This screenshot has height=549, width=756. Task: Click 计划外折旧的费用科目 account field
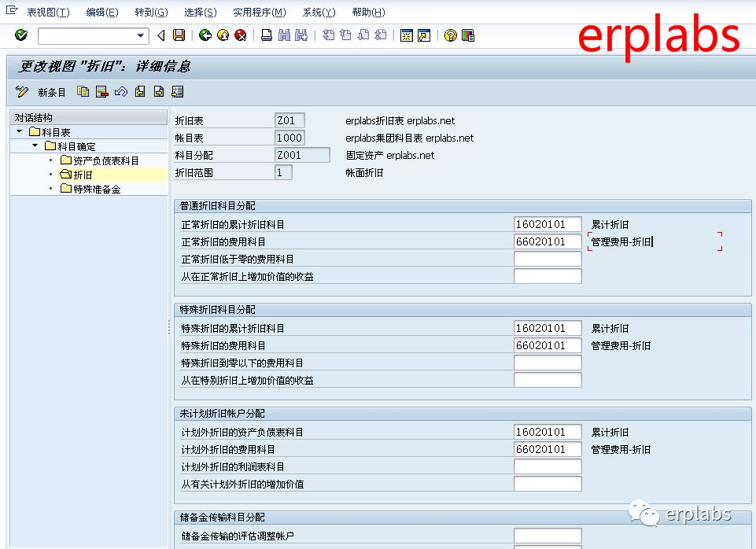(548, 449)
